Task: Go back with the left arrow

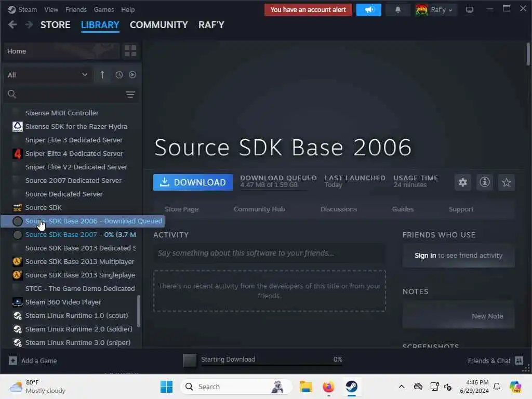Action: pos(12,25)
